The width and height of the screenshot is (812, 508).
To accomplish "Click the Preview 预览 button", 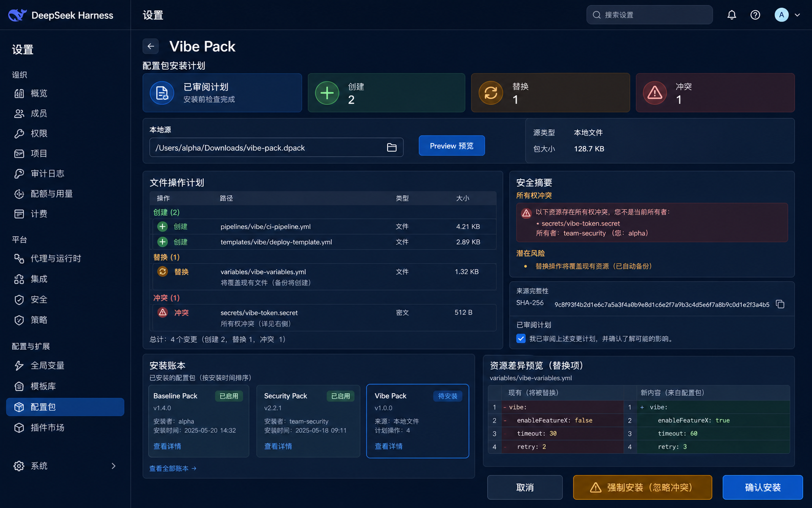I will [x=452, y=146].
